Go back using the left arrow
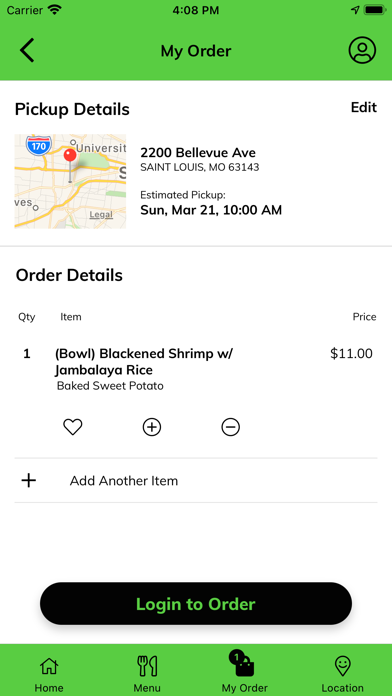This screenshot has height=696, width=392. [27, 50]
